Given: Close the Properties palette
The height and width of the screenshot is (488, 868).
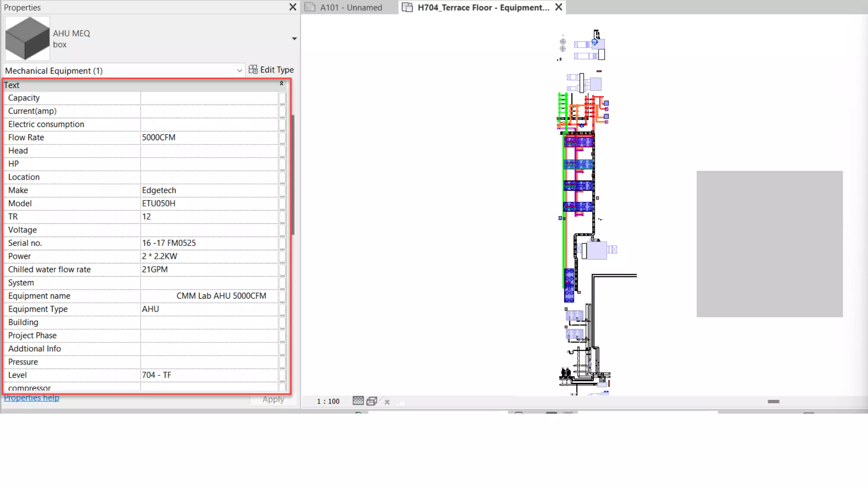Looking at the screenshot, I should click(293, 7).
